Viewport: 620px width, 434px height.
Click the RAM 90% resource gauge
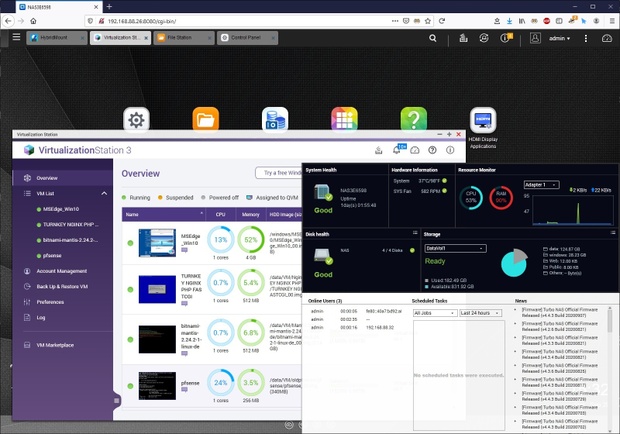point(501,197)
